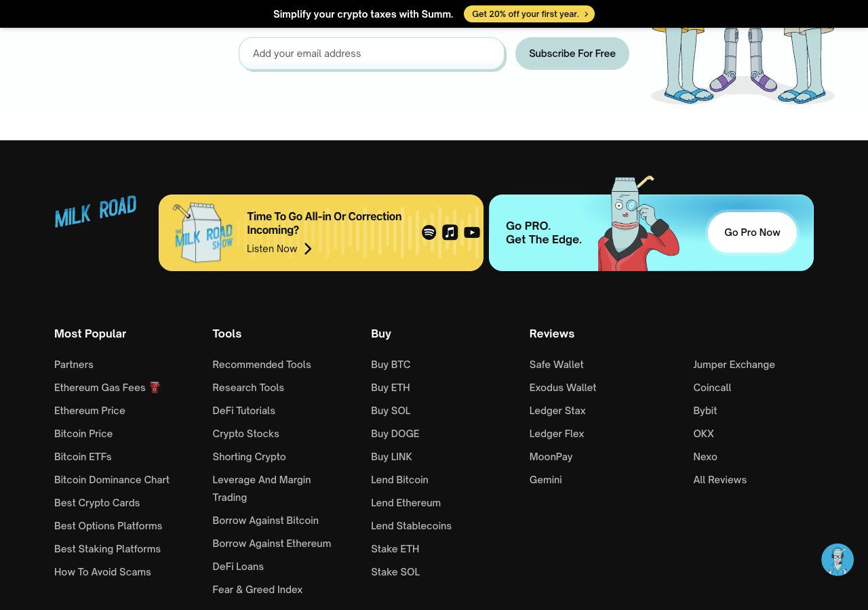Open the Safe Wallet review link

click(x=556, y=365)
